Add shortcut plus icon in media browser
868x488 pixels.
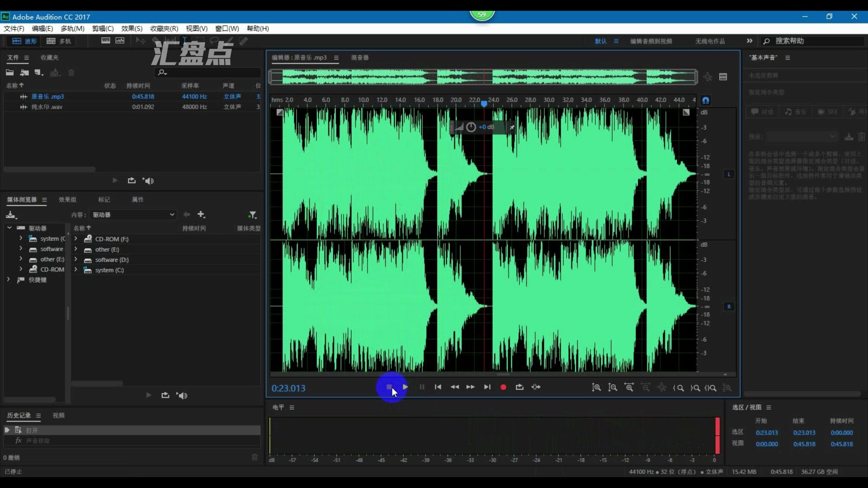click(x=202, y=215)
